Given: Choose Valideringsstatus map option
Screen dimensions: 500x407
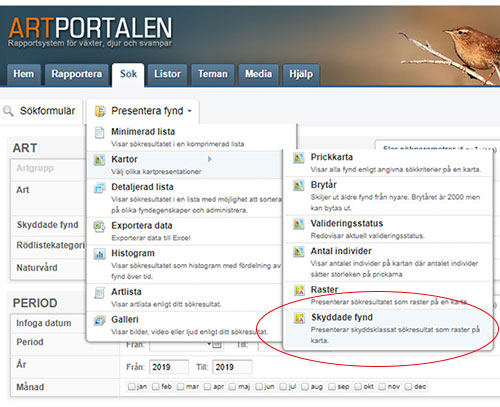Looking at the screenshot, I should point(388,229).
